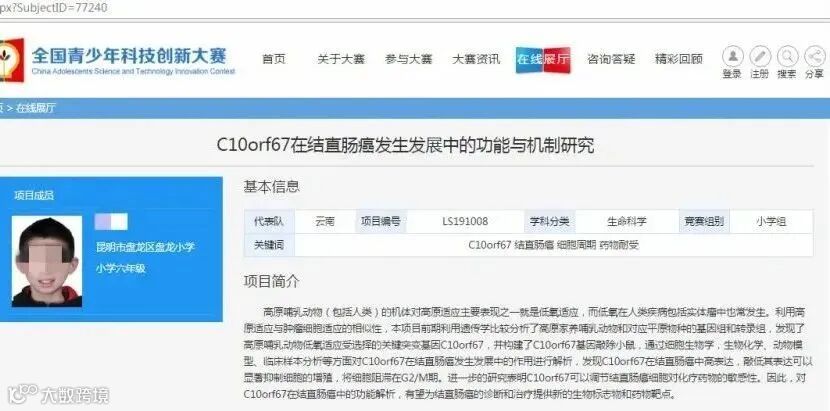The image size is (830, 411).
Task: Click the project number LS191008 cell
Action: coord(465,221)
